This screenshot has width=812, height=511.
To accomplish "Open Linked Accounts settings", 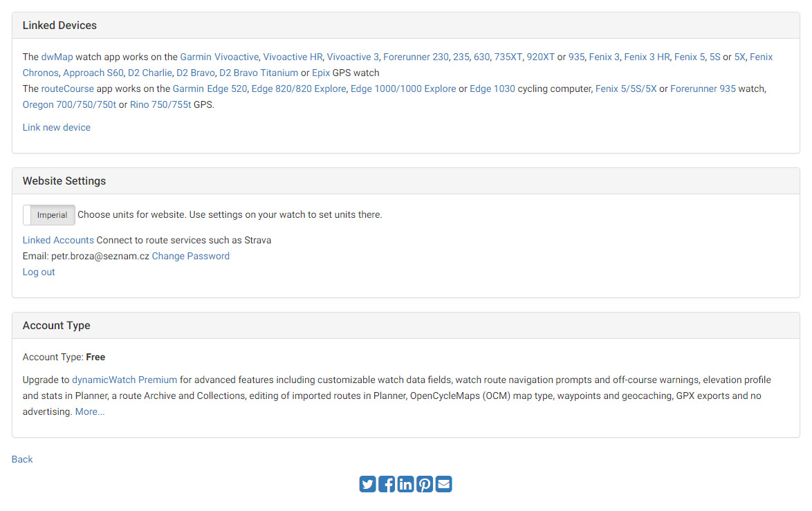I will coord(58,240).
